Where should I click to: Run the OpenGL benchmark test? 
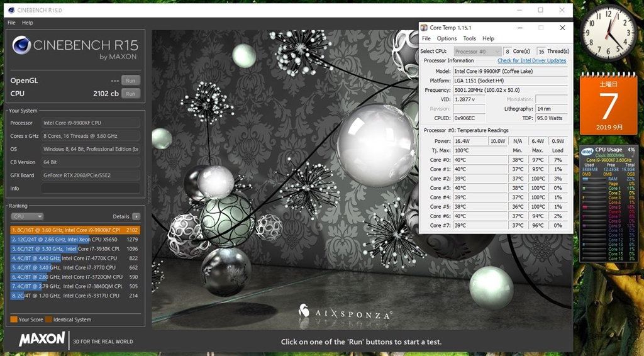pos(130,81)
